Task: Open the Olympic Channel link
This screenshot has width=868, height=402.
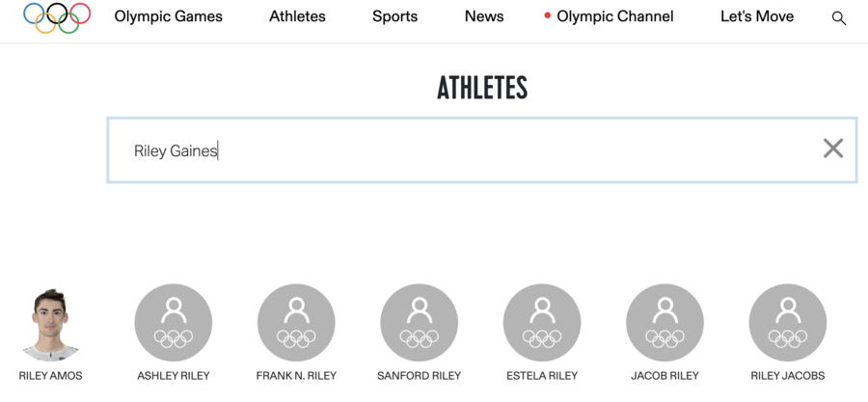Action: click(614, 16)
